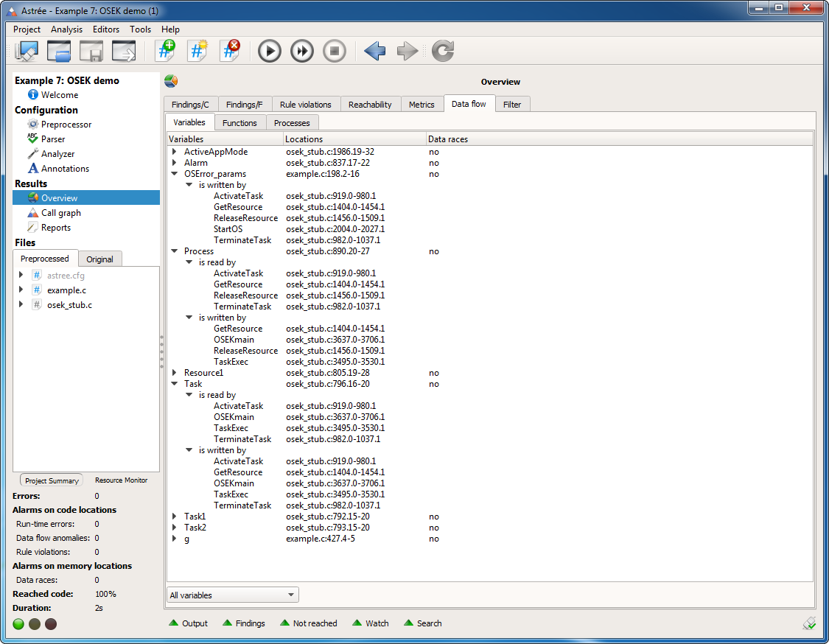Viewport: 829px width, 644px height.
Task: Open the Functions sub-tab
Action: click(x=239, y=122)
